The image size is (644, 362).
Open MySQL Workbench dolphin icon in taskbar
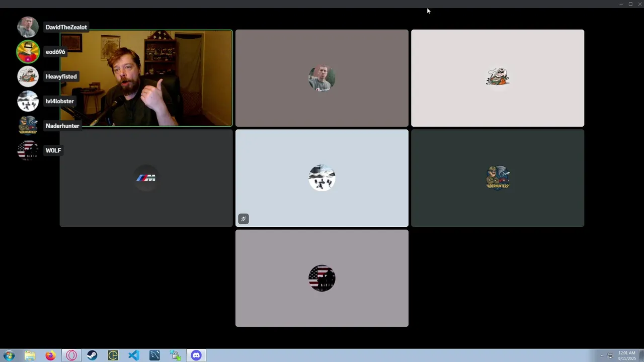point(154,355)
